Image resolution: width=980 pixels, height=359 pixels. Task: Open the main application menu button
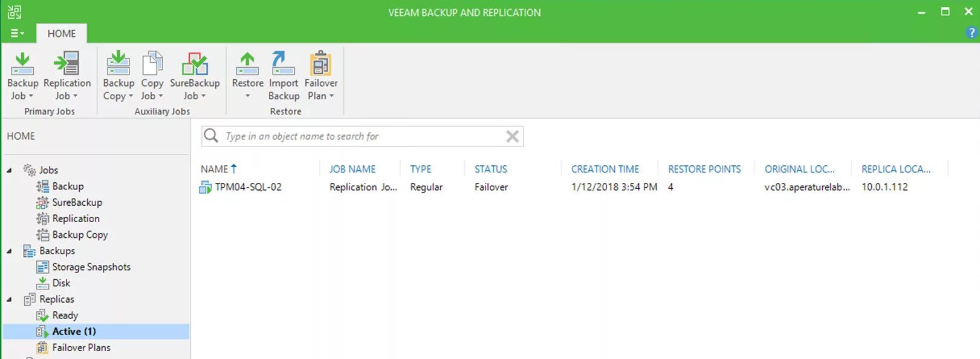click(x=17, y=33)
